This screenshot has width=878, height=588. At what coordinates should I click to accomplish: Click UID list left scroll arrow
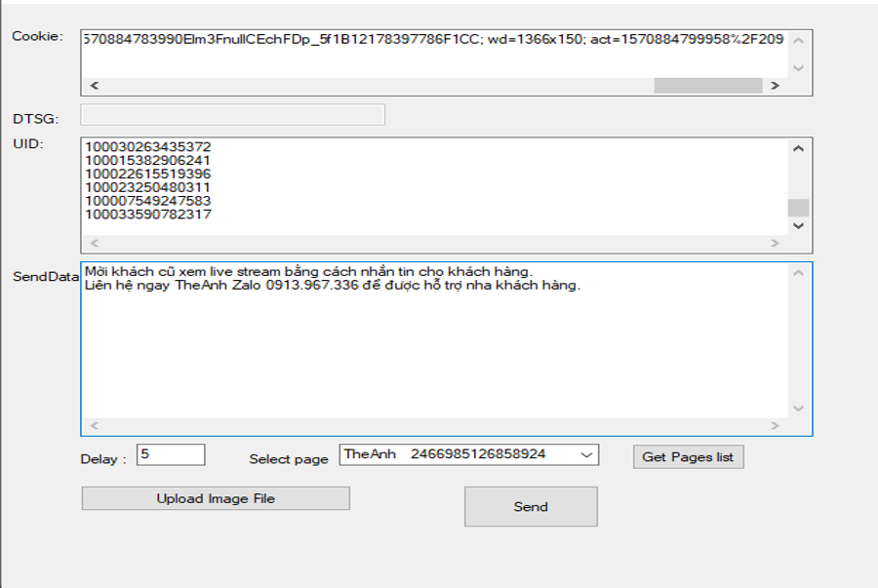click(x=94, y=244)
